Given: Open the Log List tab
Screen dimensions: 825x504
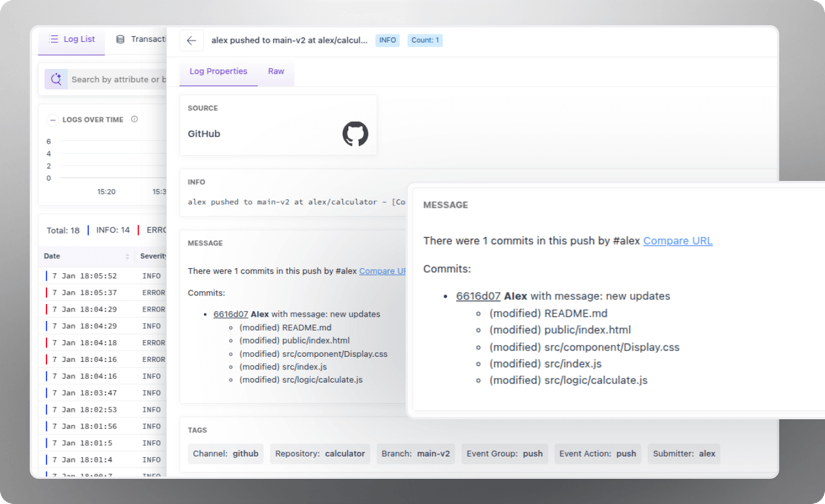Looking at the screenshot, I should pyautogui.click(x=72, y=40).
